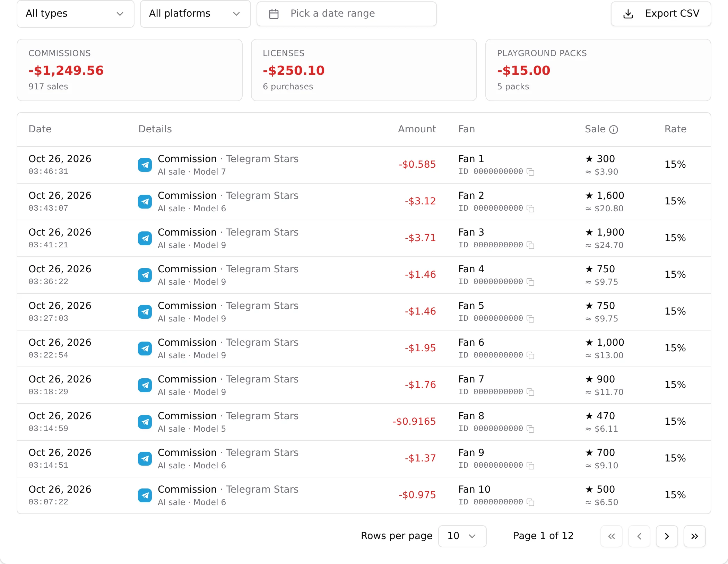This screenshot has height=564, width=728.
Task: Click the Date column header
Action: click(x=40, y=129)
